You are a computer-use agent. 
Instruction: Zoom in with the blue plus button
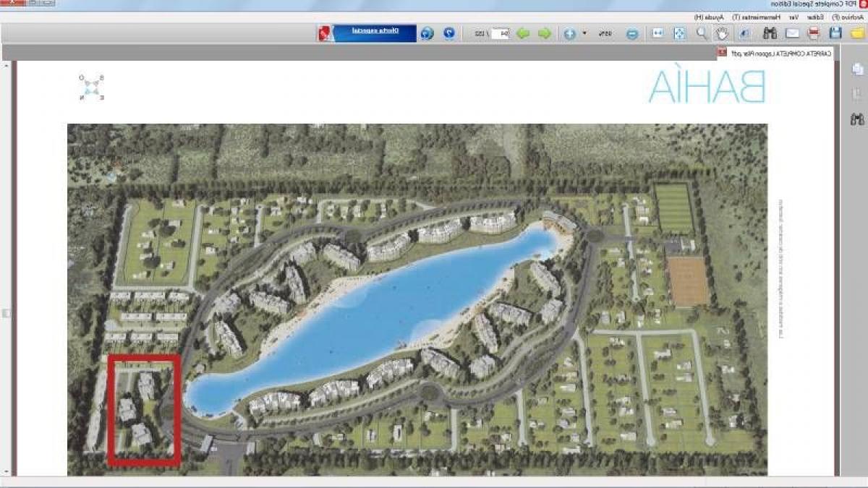pyautogui.click(x=570, y=33)
